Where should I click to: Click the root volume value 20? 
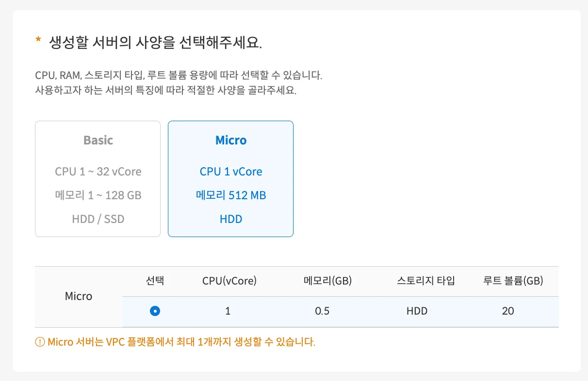[508, 311]
